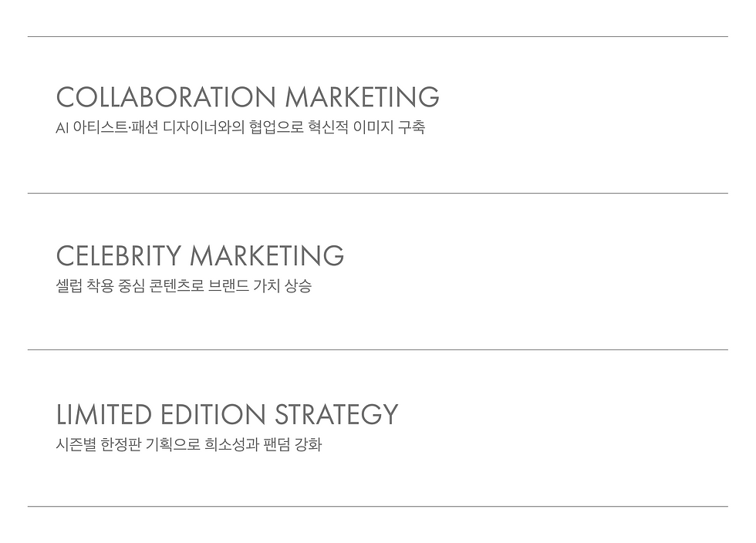The height and width of the screenshot is (543, 756).
Task: Click MARKETING in the Celebrity Marketing heading
Action: point(267,256)
